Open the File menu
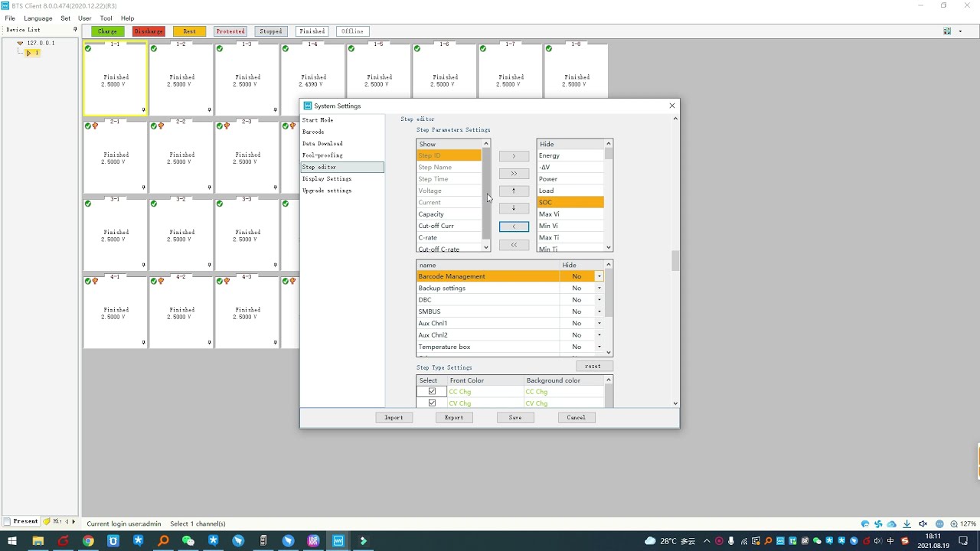This screenshot has width=980, height=551. tap(10, 18)
